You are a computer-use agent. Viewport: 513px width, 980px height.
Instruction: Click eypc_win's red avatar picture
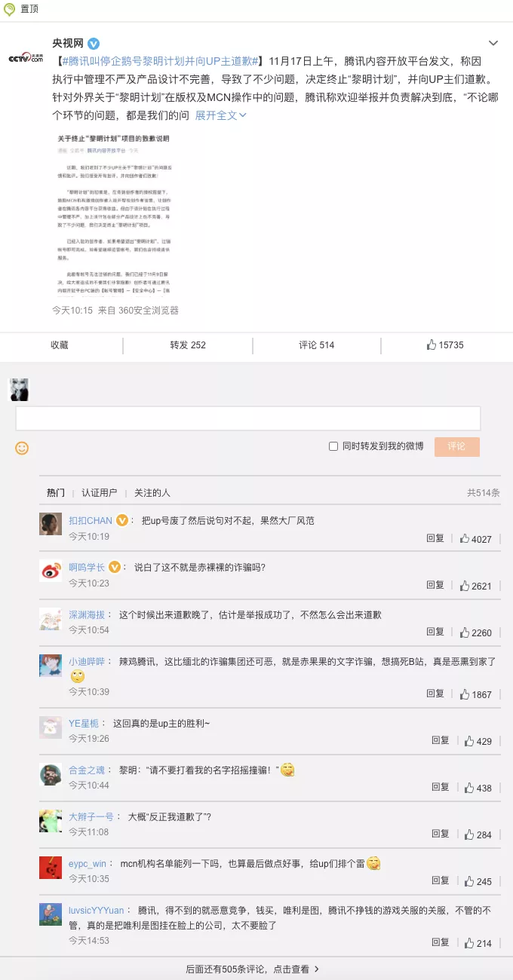click(x=51, y=867)
